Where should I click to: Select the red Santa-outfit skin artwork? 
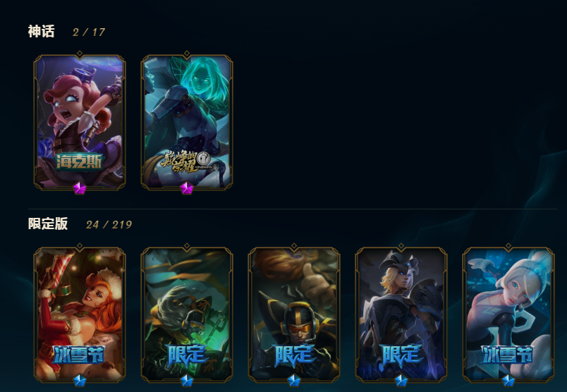pos(80,314)
